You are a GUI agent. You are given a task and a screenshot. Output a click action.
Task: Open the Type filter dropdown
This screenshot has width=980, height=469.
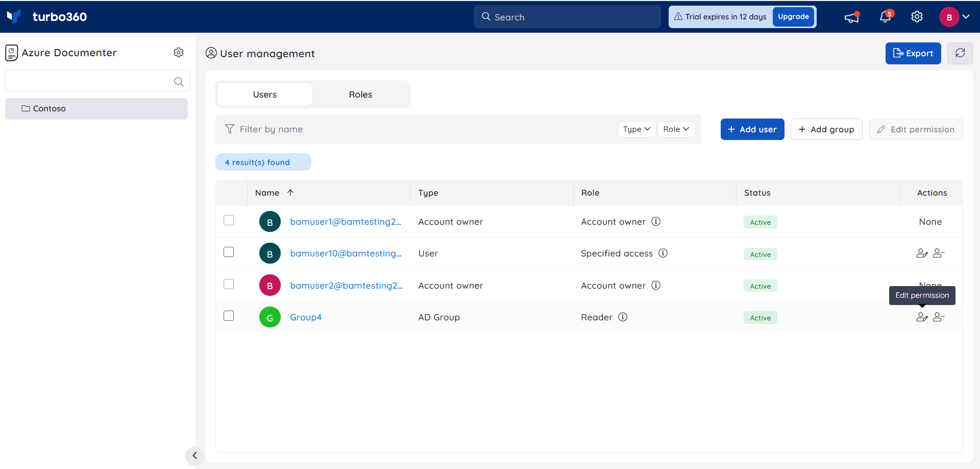[x=636, y=129]
